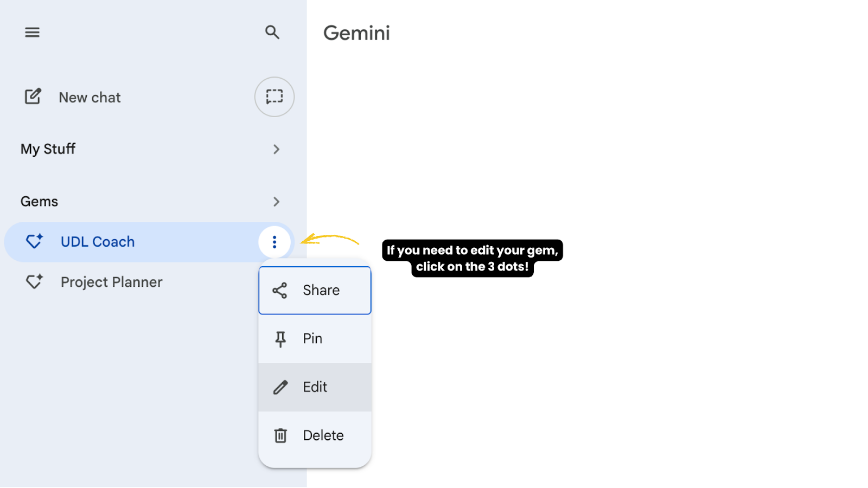
Task: Expand My Stuff with its chevron arrow
Action: pos(276,149)
